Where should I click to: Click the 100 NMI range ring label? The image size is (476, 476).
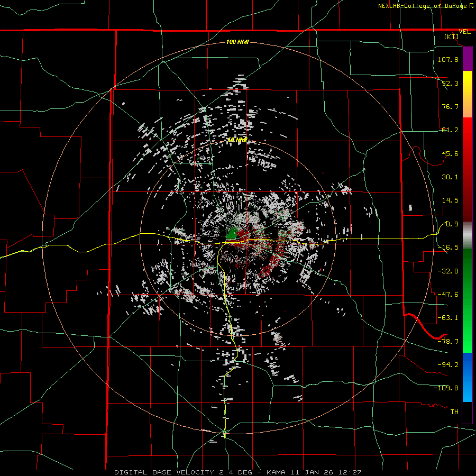[x=237, y=42]
